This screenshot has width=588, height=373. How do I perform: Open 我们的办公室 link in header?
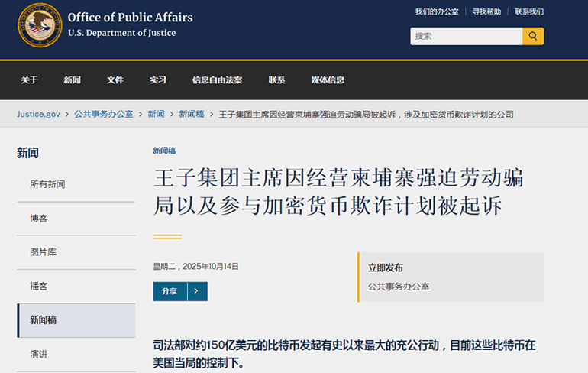point(437,11)
